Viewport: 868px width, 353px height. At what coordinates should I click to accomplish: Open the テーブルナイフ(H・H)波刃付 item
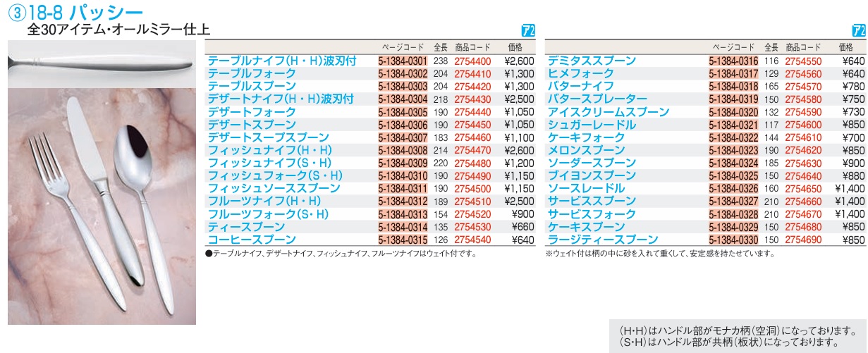coord(281,61)
